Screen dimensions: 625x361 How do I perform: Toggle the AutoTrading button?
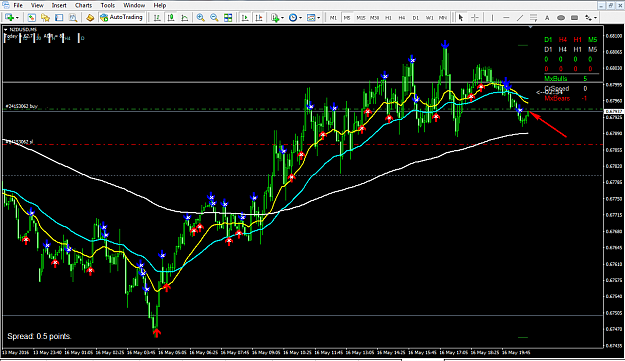121,18
